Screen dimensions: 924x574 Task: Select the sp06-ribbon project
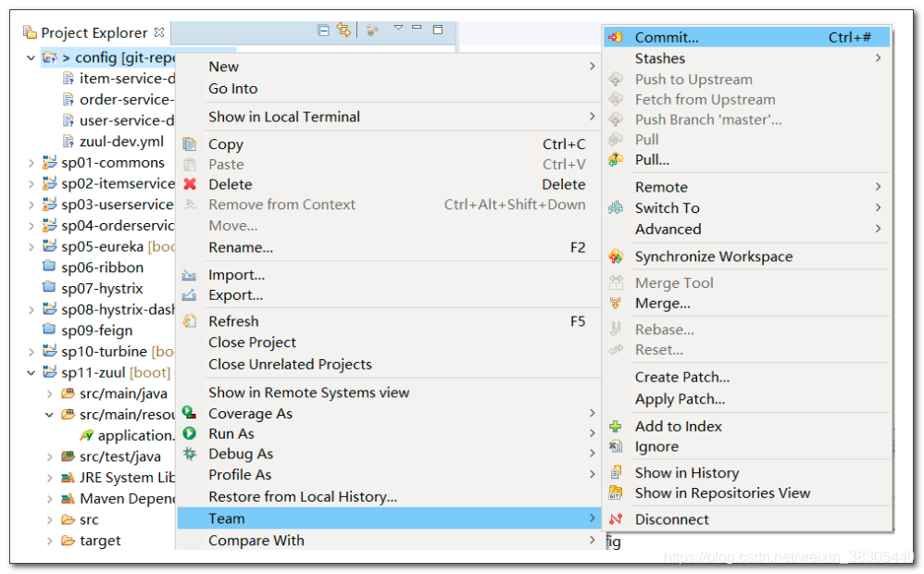pyautogui.click(x=102, y=268)
